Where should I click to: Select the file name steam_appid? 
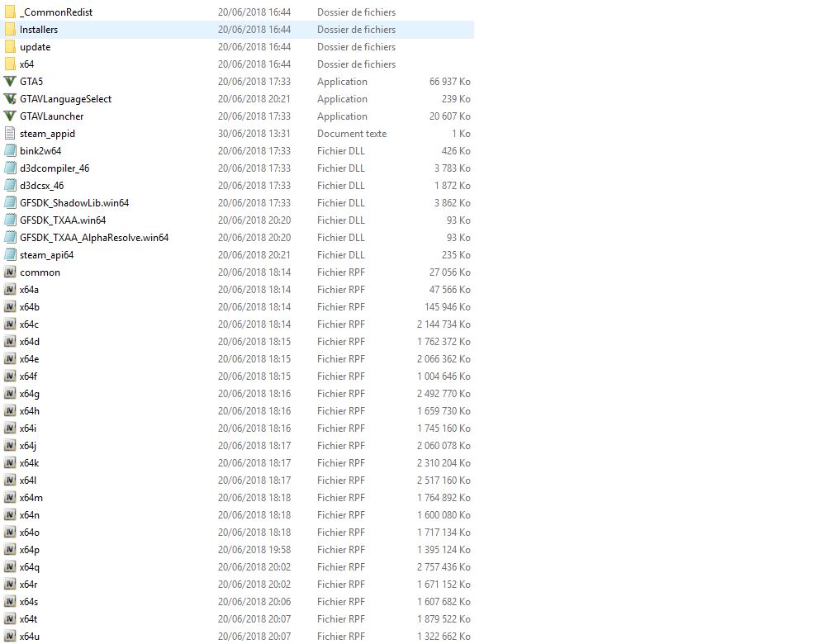47,134
